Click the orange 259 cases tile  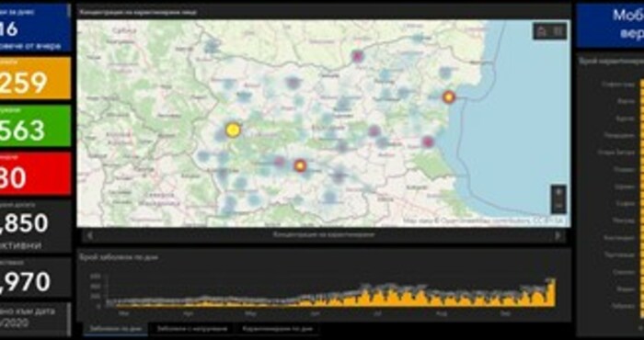point(35,78)
